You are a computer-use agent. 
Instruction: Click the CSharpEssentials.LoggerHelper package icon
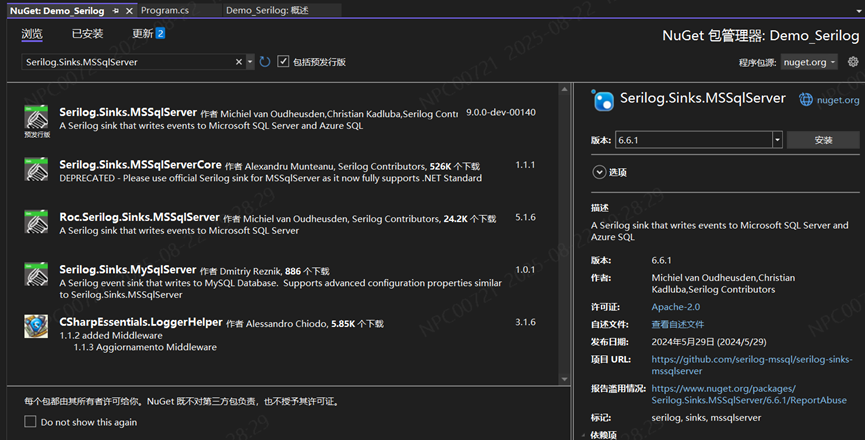tap(36, 326)
